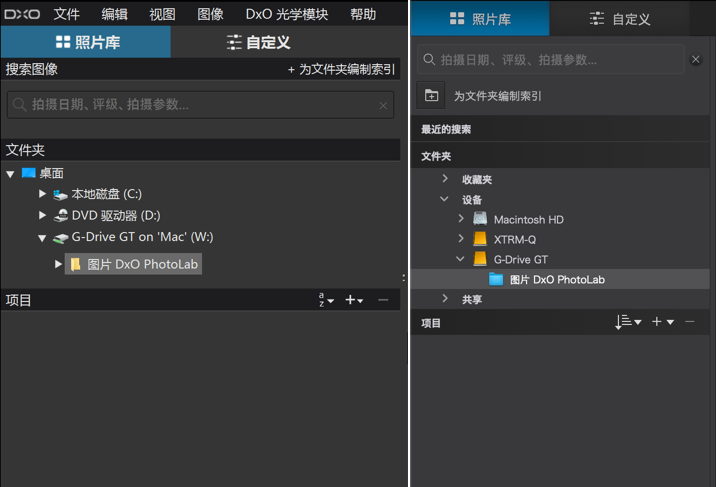The image size is (716, 487).
Task: Expand XTRM-Q drive node
Action: coord(461,238)
